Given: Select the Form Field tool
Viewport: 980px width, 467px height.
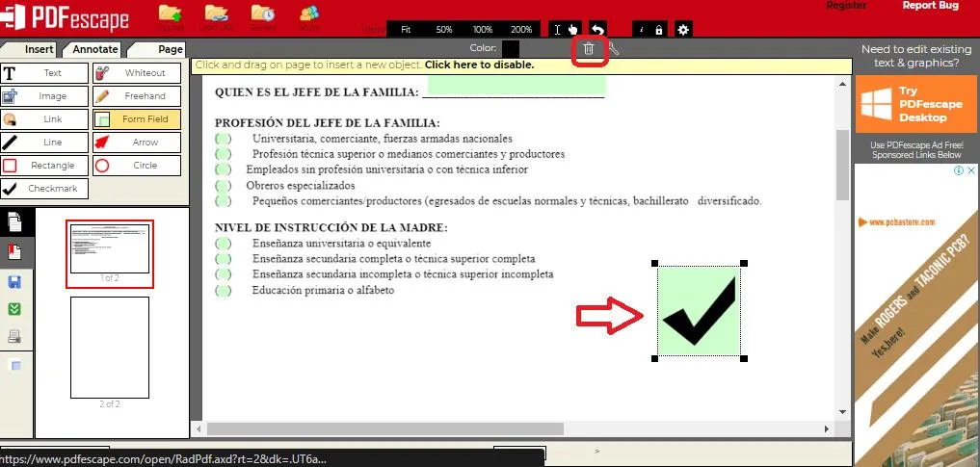Looking at the screenshot, I should click(x=137, y=119).
